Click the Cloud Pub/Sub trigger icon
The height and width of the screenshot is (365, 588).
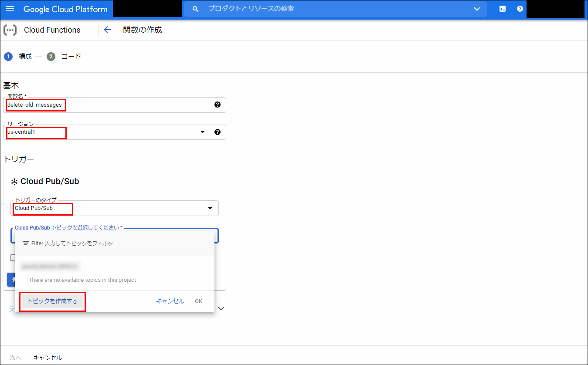(x=14, y=182)
